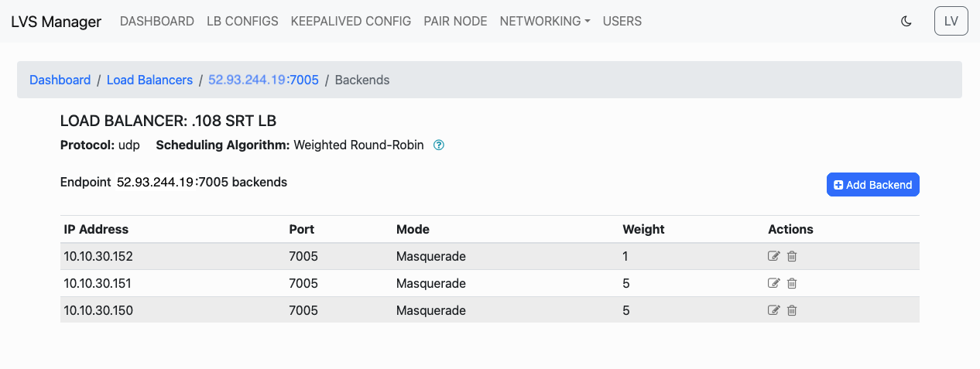
Task: Expand the Networking dropdown menu
Action: (545, 21)
